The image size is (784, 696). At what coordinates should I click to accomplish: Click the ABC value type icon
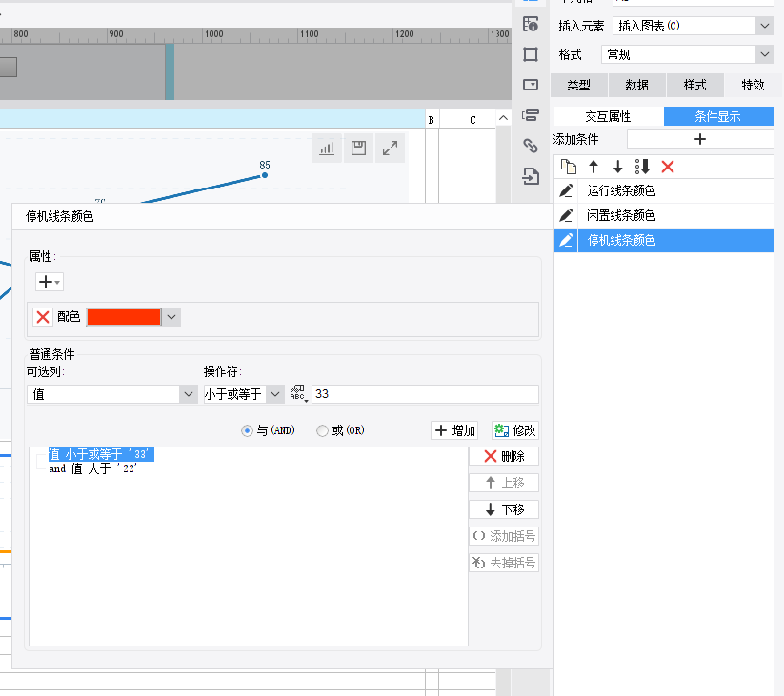click(298, 394)
